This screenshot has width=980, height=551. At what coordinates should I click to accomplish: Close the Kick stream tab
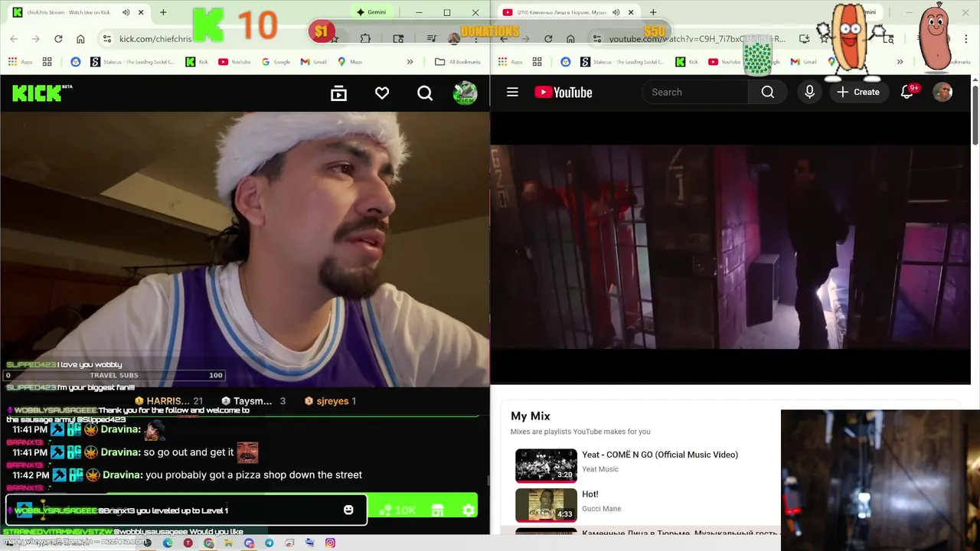[x=141, y=12]
